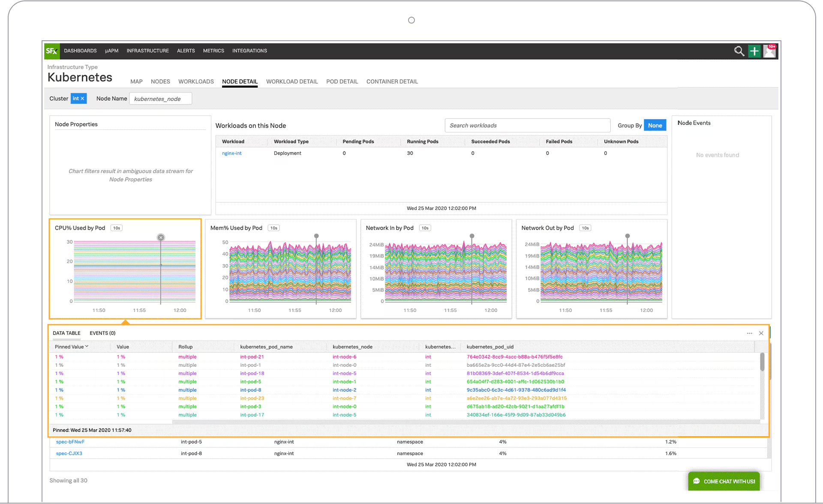
Task: Open the INFRASTRUCTURE menu
Action: pos(147,51)
